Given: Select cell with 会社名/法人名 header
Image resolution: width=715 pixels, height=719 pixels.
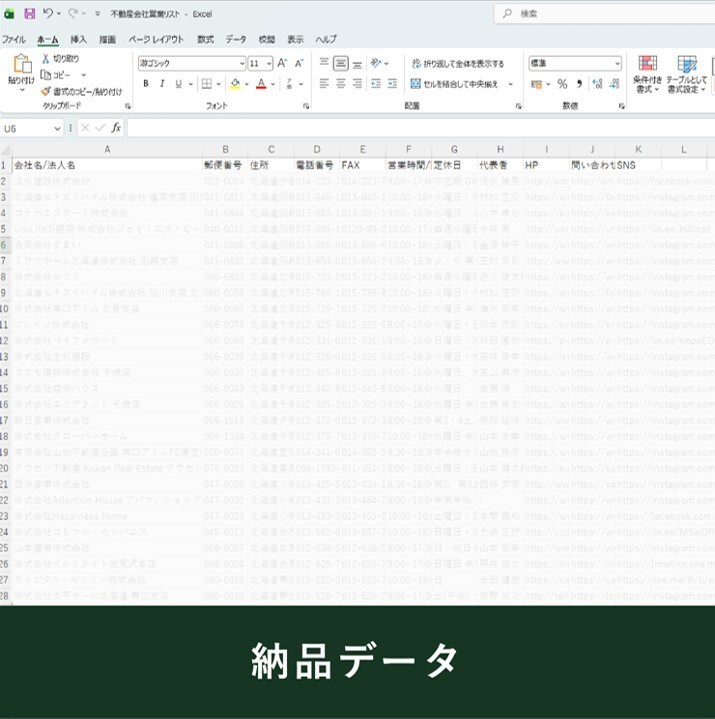Looking at the screenshot, I should pos(107,165).
